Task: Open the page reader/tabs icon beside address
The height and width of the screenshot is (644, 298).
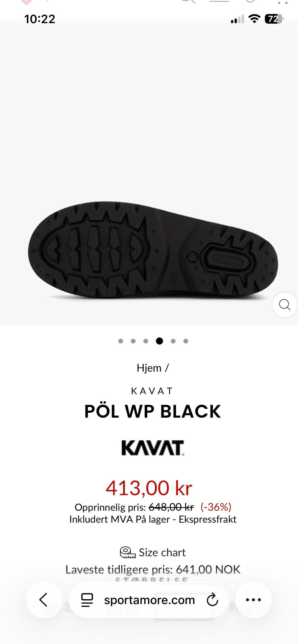Action: (x=87, y=600)
